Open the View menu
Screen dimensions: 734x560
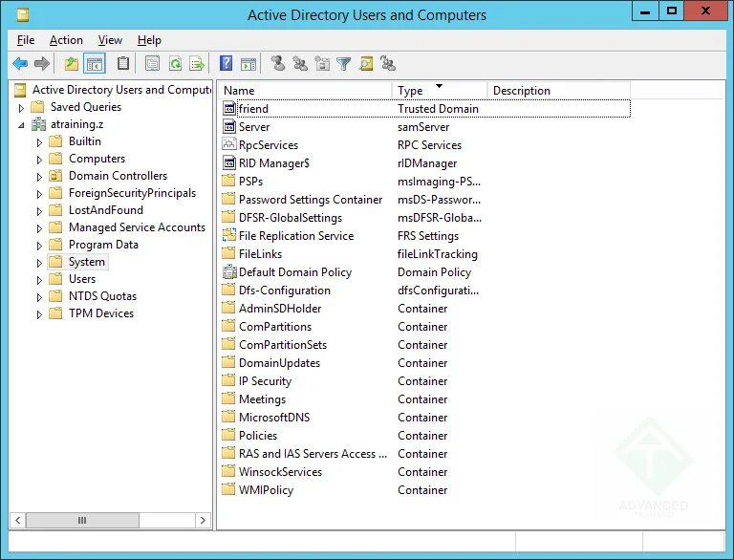[x=110, y=40]
